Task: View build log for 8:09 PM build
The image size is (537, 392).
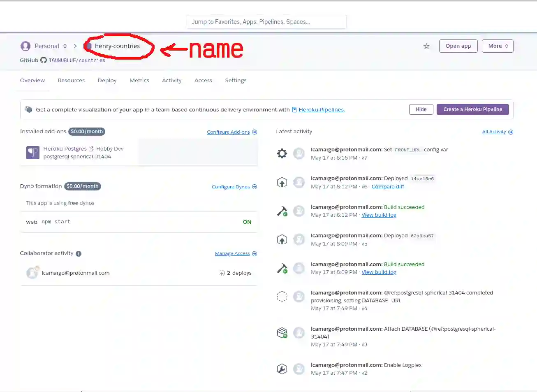Action: click(379, 272)
